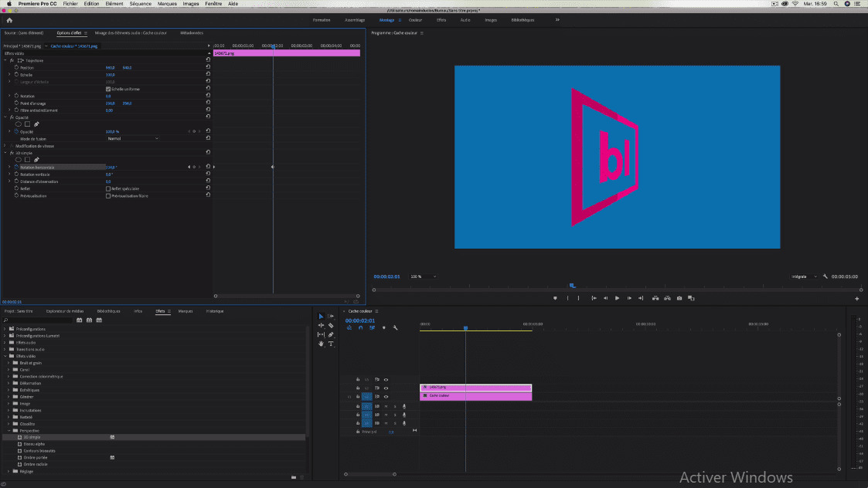Select the Slip tool
The height and width of the screenshot is (488, 868).
point(321,334)
